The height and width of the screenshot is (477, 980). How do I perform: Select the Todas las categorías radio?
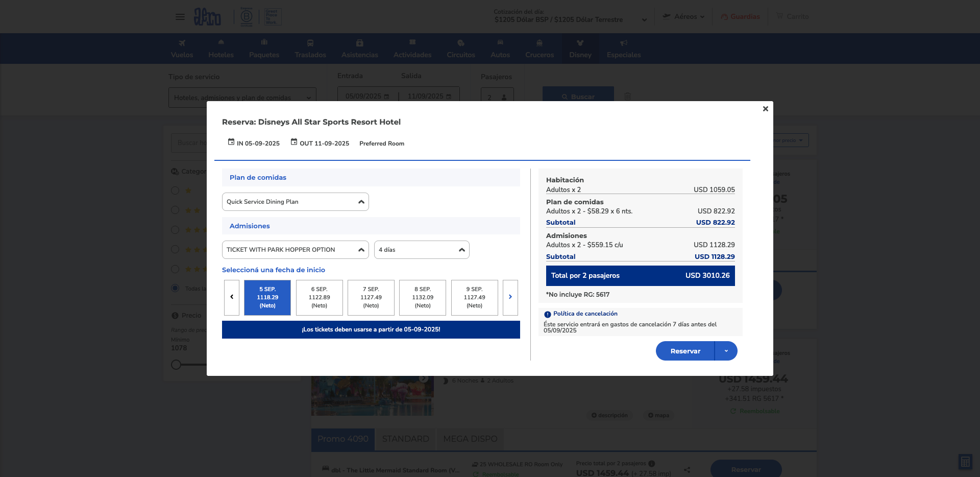coord(175,288)
